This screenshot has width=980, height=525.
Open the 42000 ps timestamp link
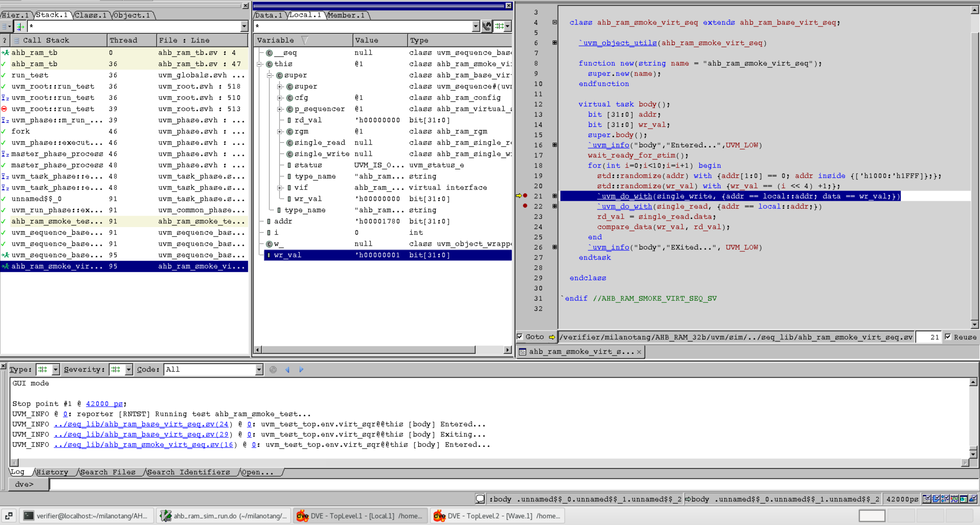pyautogui.click(x=104, y=404)
